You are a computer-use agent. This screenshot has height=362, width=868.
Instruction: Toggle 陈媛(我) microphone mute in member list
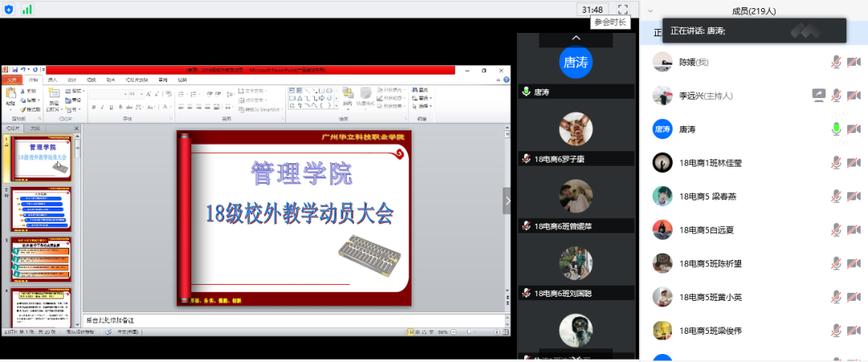(x=837, y=61)
